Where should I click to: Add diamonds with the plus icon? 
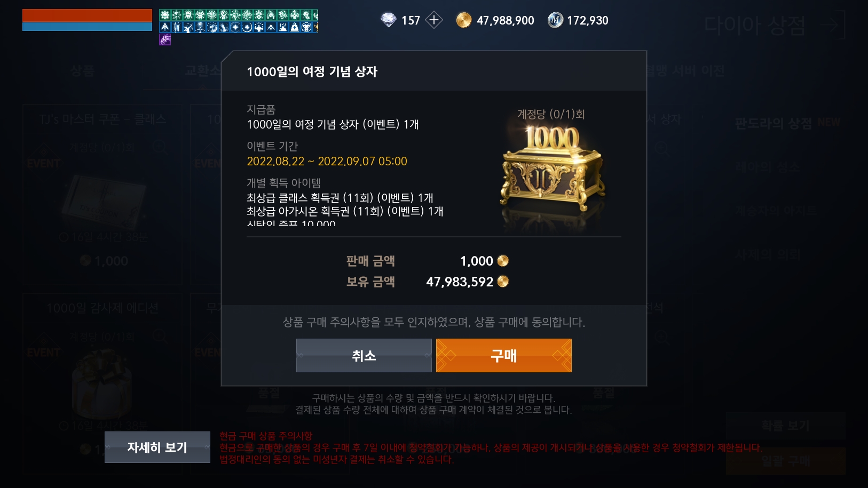pyautogui.click(x=434, y=20)
